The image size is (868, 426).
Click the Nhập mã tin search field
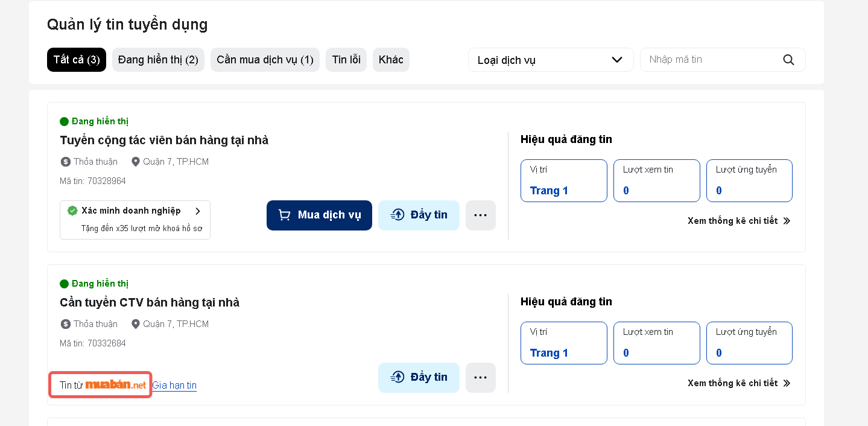712,60
